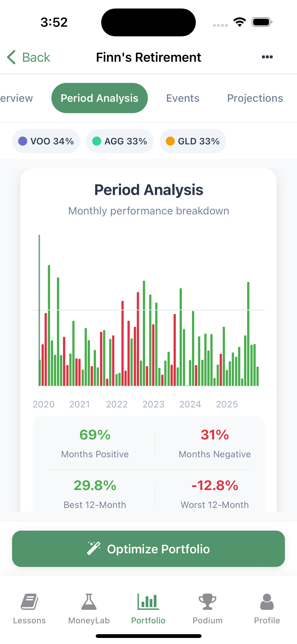Go to MoneyLab flask icon
The width and height of the screenshot is (297, 644).
point(89,602)
